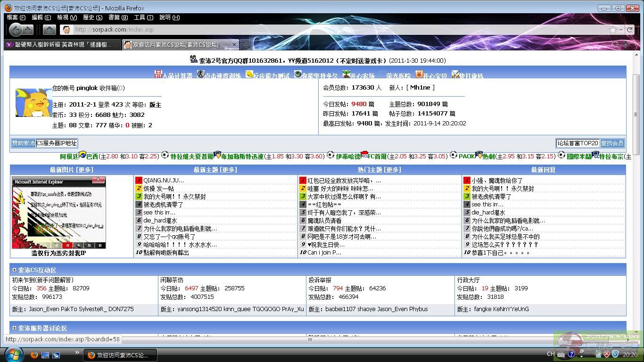Open the 闲聊茶坊 board link
The image size is (644, 362).
pyautogui.click(x=172, y=280)
